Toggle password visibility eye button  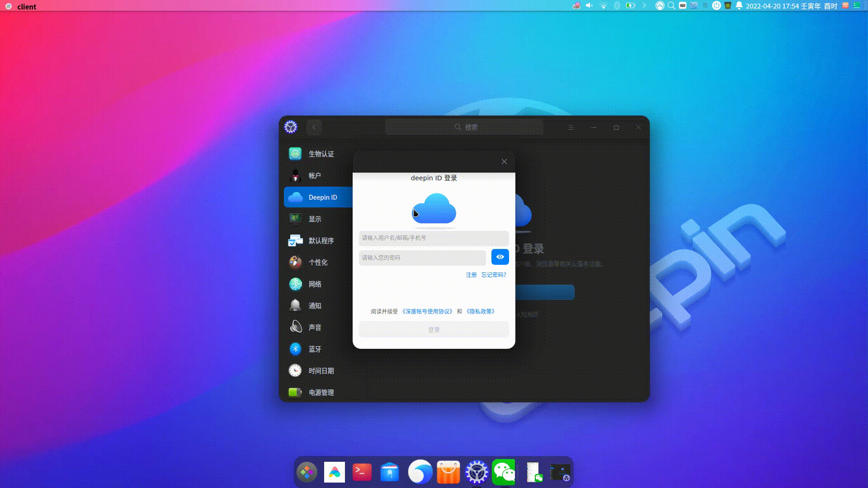pyautogui.click(x=500, y=257)
